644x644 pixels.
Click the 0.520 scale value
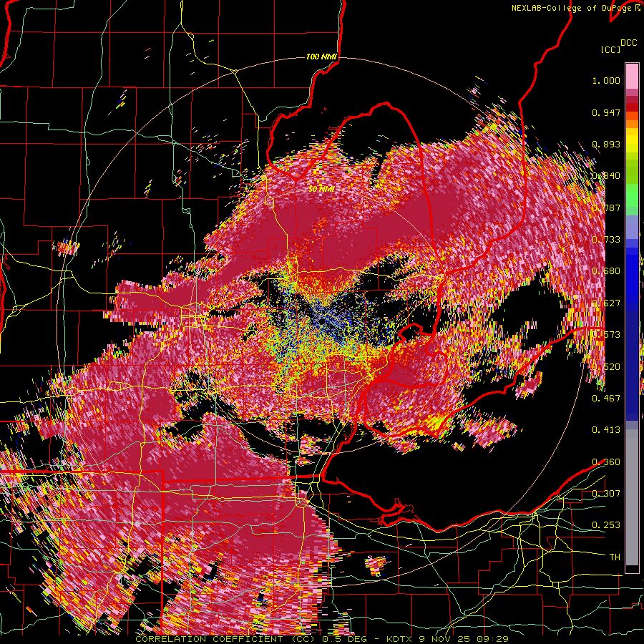pyautogui.click(x=606, y=366)
